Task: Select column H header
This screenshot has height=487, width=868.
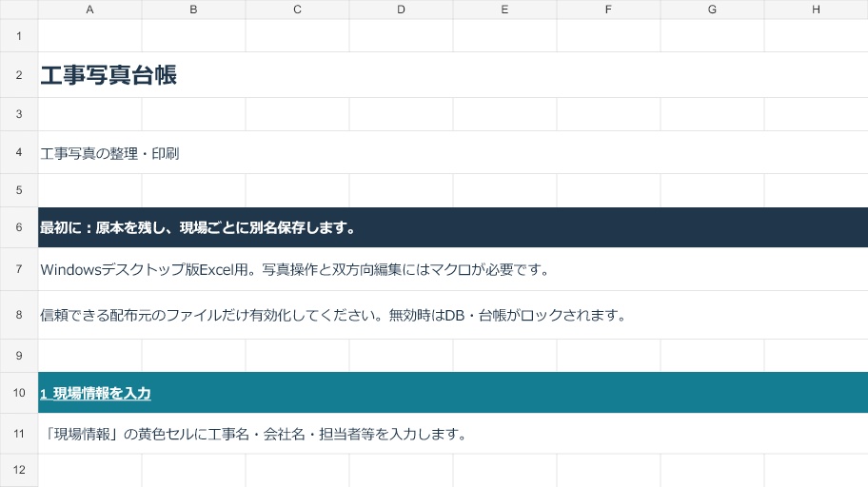Action: [x=816, y=10]
